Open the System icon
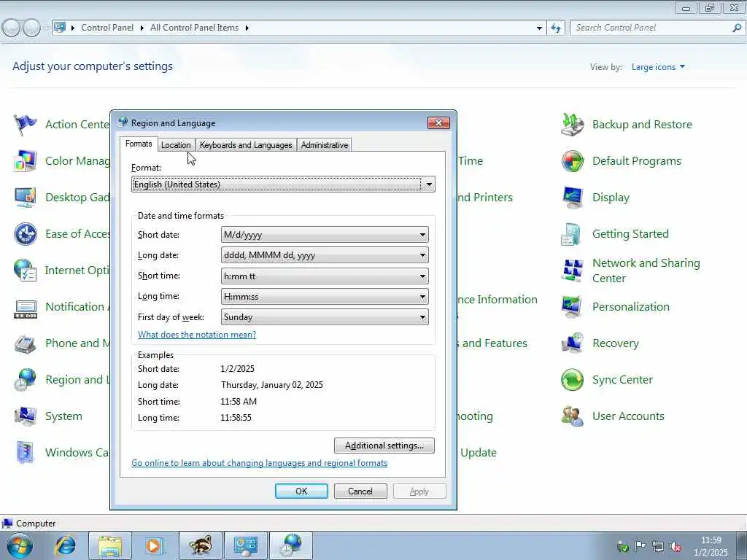The height and width of the screenshot is (560, 747). pyautogui.click(x=26, y=416)
